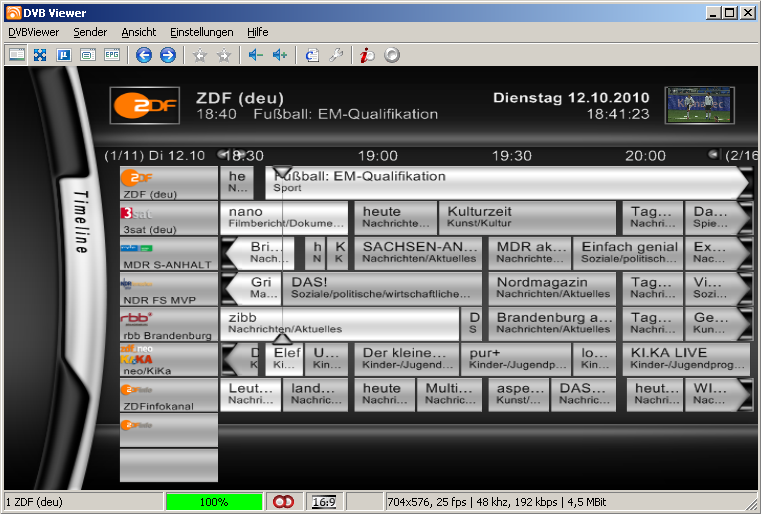Select the NDR FS MVP channel row
Viewport: 761px width, 514px height.
click(x=169, y=289)
